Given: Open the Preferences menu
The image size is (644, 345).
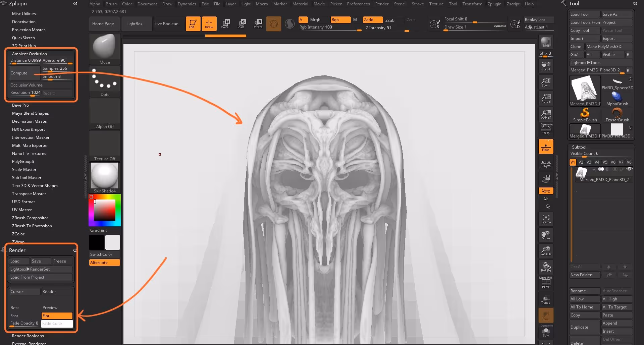Looking at the screenshot, I should tap(358, 4).
